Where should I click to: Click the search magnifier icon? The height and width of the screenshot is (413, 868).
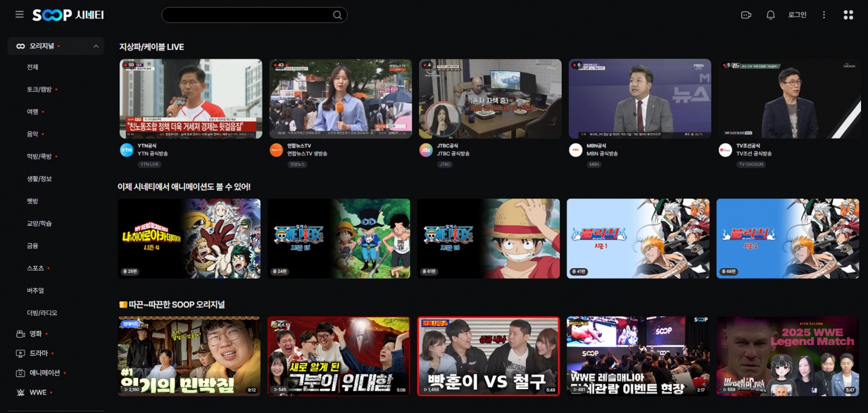(337, 15)
